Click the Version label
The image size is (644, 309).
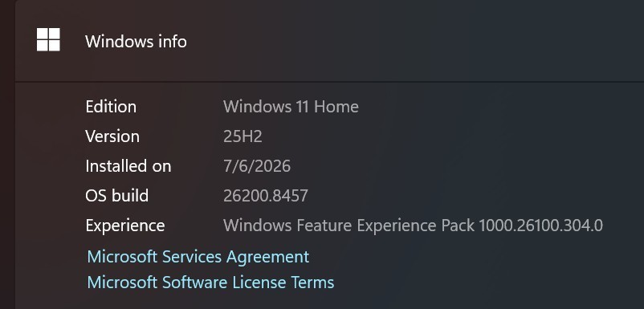[x=112, y=136]
